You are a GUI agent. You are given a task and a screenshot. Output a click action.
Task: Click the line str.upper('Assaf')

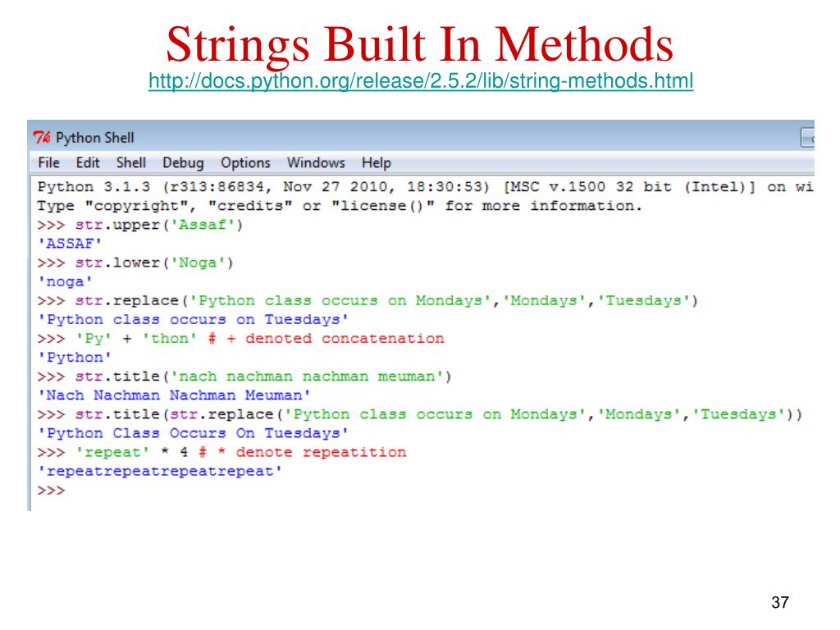point(159,225)
